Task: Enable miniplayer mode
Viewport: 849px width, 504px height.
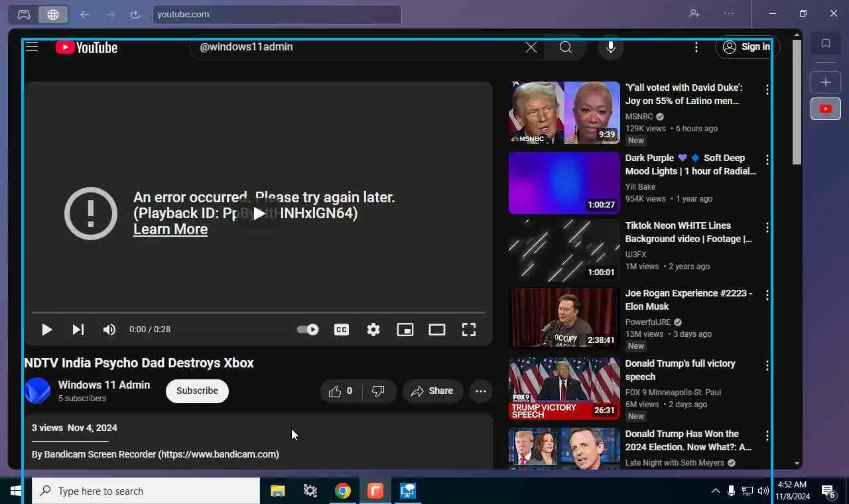Action: tap(405, 330)
